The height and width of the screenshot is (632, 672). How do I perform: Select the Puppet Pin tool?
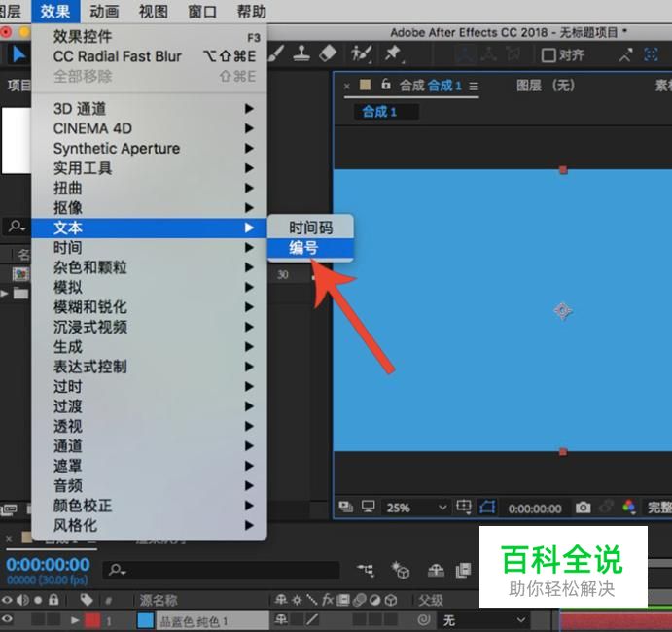point(393,54)
